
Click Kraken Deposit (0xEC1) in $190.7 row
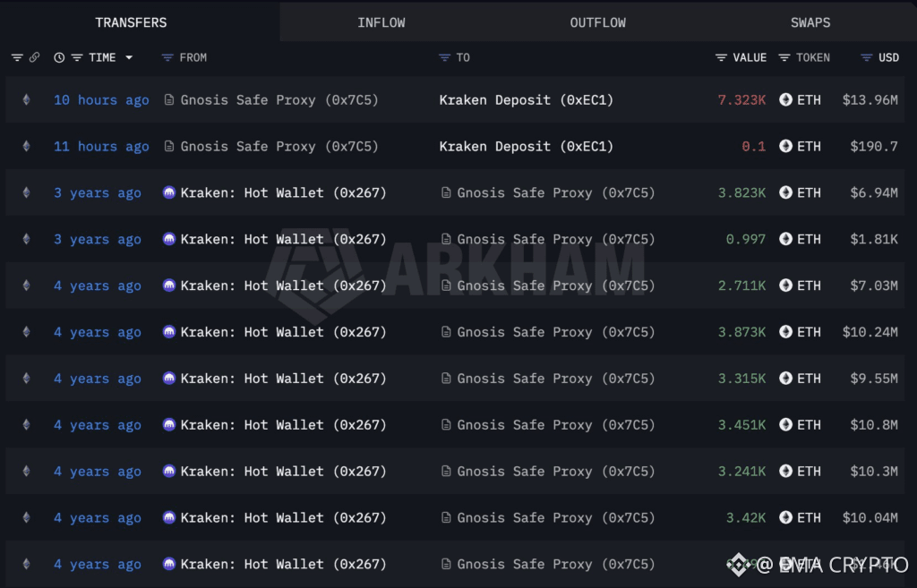click(x=527, y=147)
